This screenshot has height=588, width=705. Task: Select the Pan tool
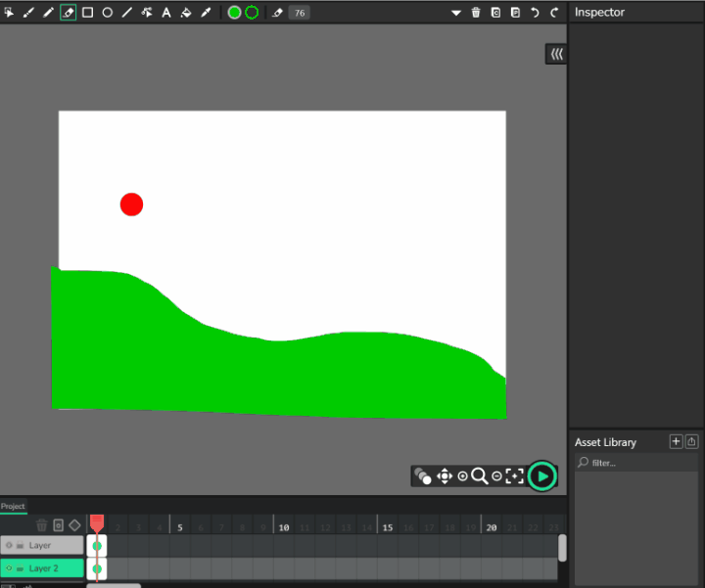coord(445,476)
